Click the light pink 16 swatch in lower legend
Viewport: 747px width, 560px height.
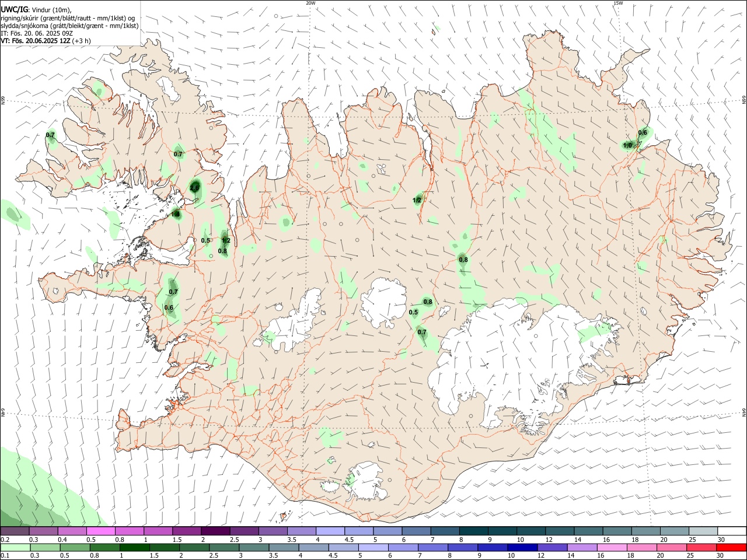click(x=612, y=548)
